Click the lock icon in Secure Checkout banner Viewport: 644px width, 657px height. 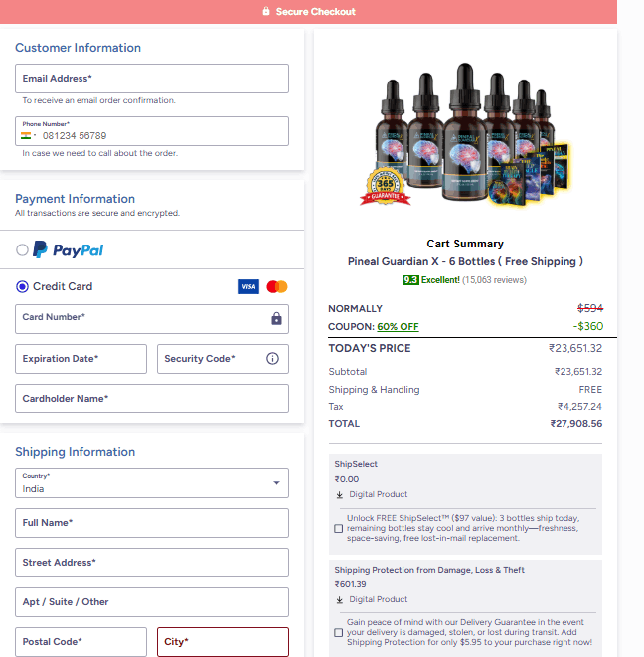(x=266, y=11)
